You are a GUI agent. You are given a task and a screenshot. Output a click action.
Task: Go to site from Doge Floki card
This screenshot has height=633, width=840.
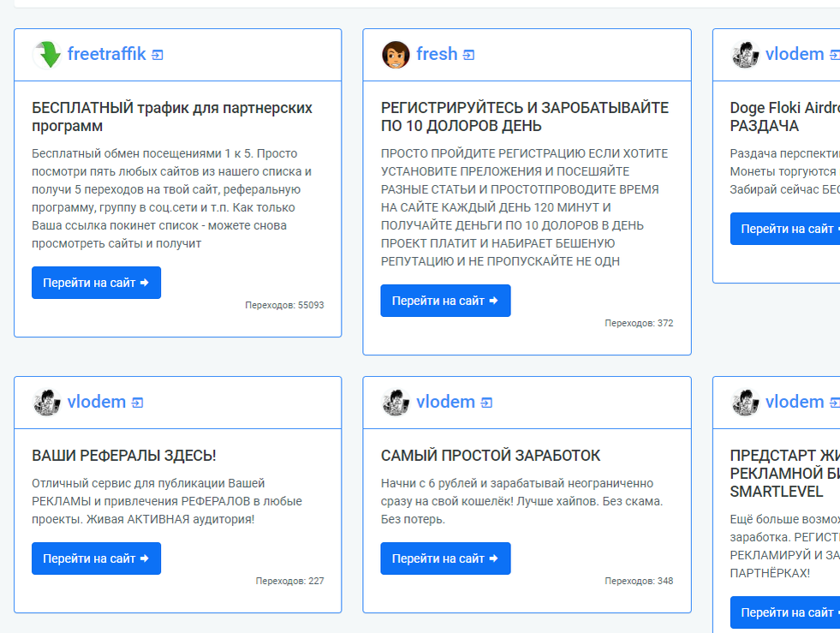785,229
